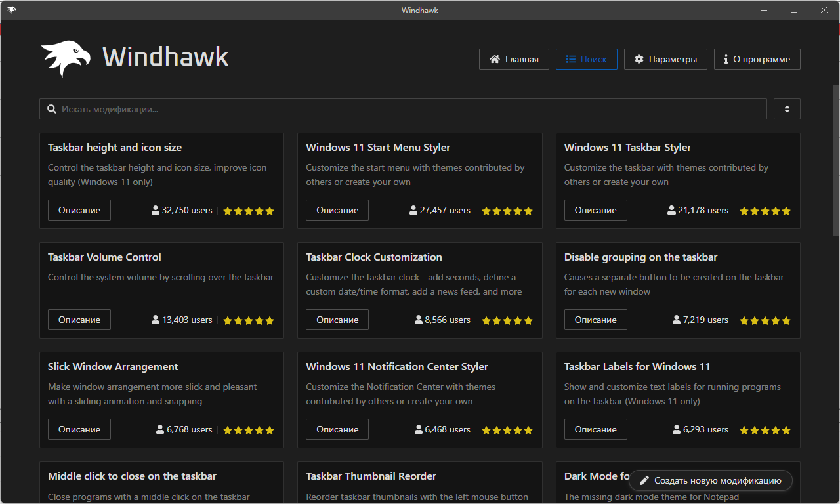Select the Taskbar Thumbnail Reorder title

coord(371,476)
